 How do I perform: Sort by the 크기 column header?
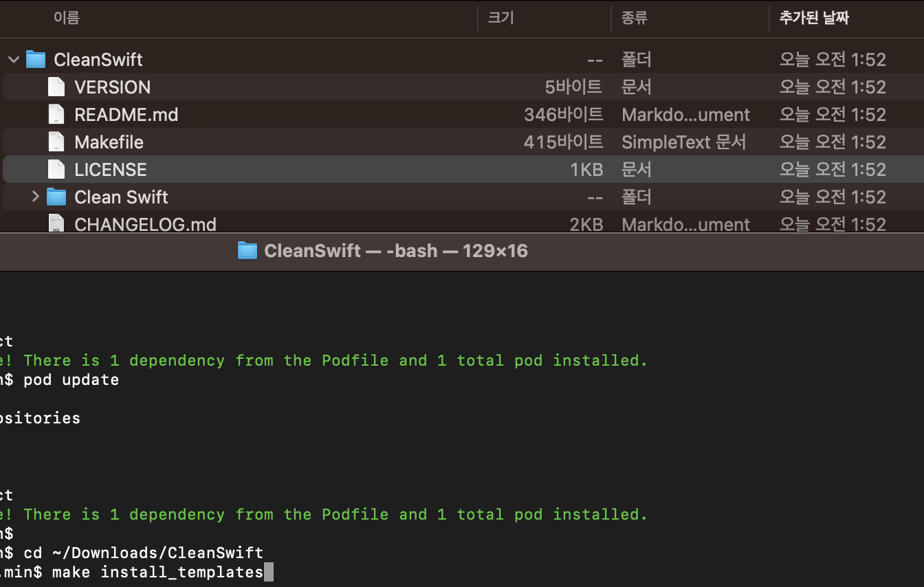(x=500, y=18)
